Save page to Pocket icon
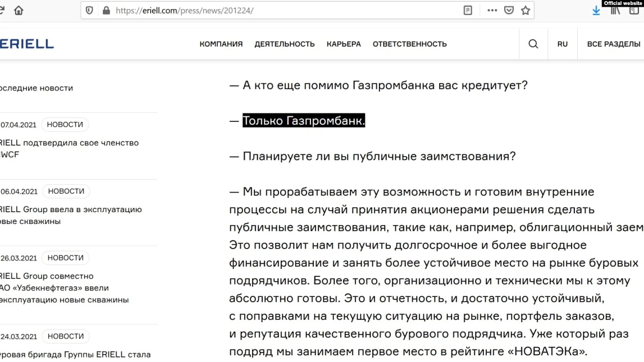644x362 pixels. [509, 11]
